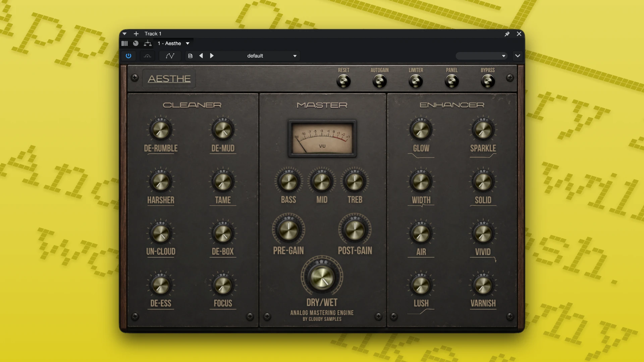Go to next preset arrow
Screen dimensions: 644x362
tap(212, 56)
